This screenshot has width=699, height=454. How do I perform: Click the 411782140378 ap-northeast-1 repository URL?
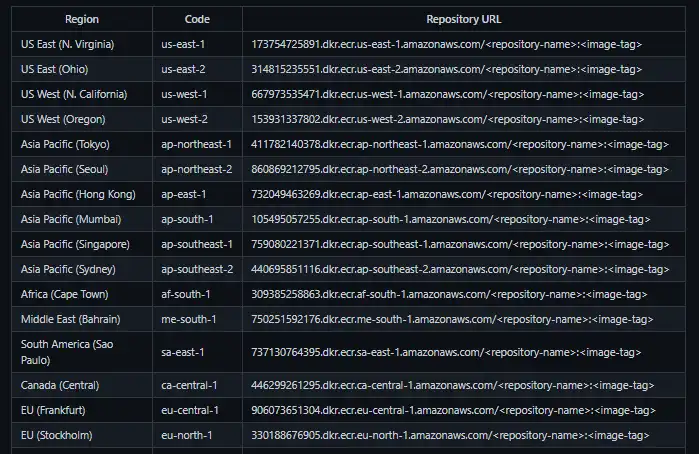click(x=460, y=144)
